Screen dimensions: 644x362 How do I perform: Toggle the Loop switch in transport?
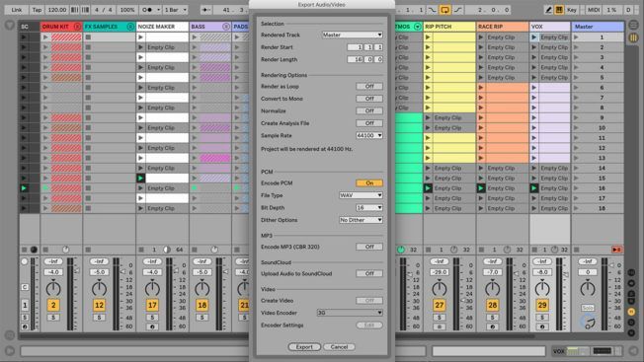tap(444, 10)
